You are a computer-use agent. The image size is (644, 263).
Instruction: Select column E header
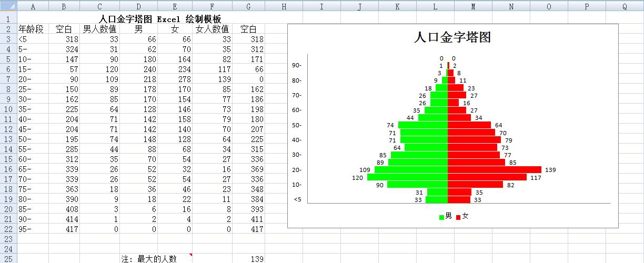(175, 6)
